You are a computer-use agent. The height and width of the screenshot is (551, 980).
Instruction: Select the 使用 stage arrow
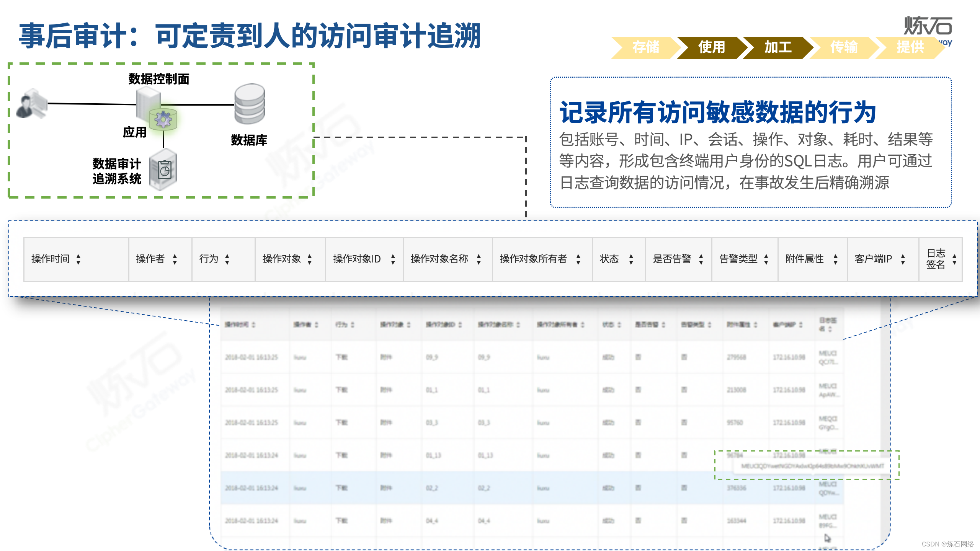click(711, 47)
